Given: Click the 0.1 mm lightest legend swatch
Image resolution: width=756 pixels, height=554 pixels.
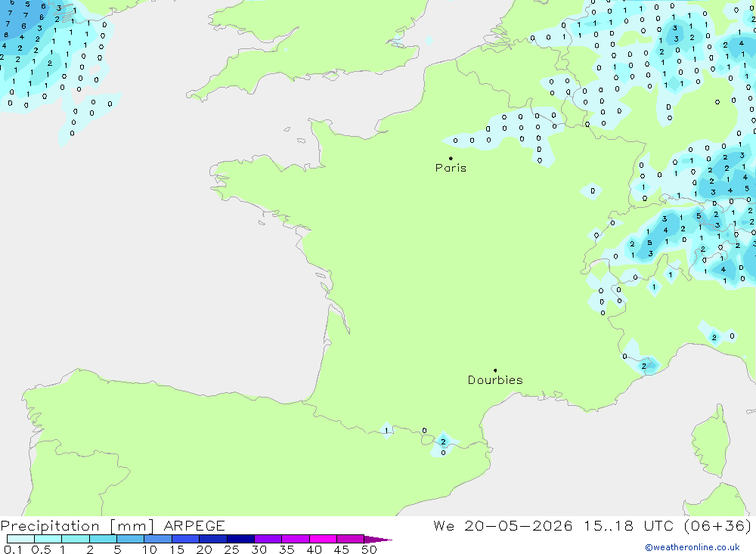Looking at the screenshot, I should click(x=20, y=539).
